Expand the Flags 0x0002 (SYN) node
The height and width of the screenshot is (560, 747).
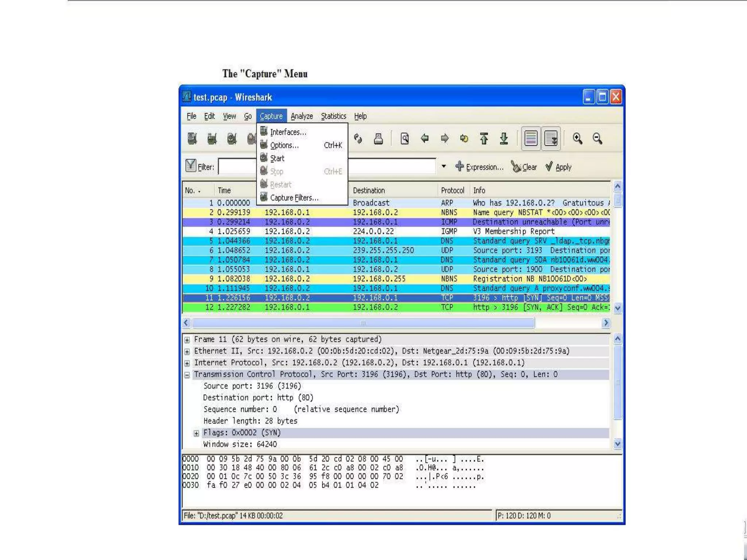click(x=196, y=433)
